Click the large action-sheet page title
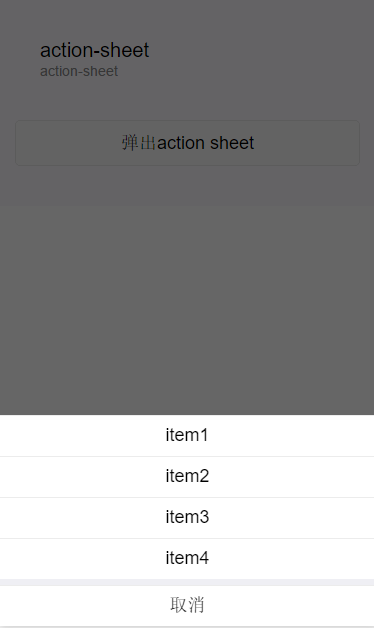 [95, 50]
